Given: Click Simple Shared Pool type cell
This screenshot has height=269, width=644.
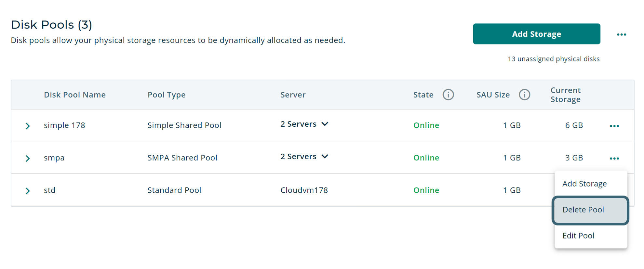Looking at the screenshot, I should click(x=184, y=125).
